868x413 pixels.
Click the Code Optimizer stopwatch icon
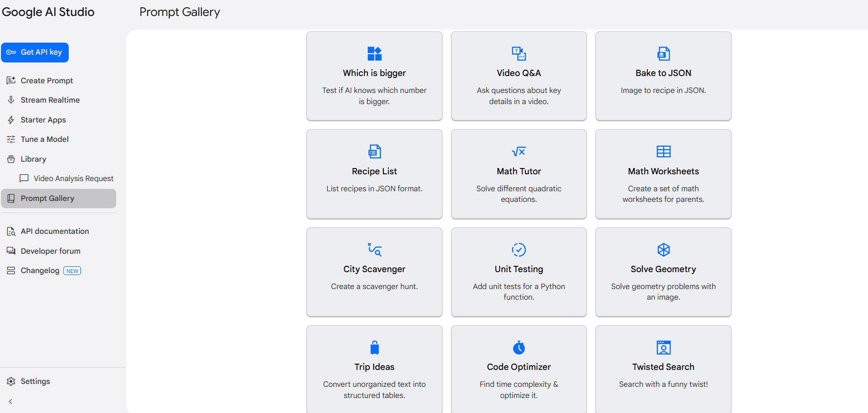pyautogui.click(x=519, y=348)
